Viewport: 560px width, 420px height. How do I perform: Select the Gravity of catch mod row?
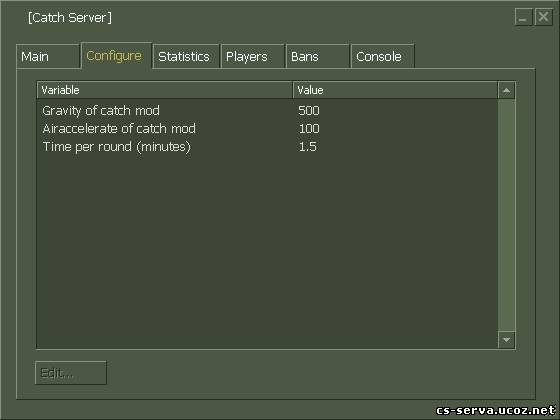coord(267,111)
